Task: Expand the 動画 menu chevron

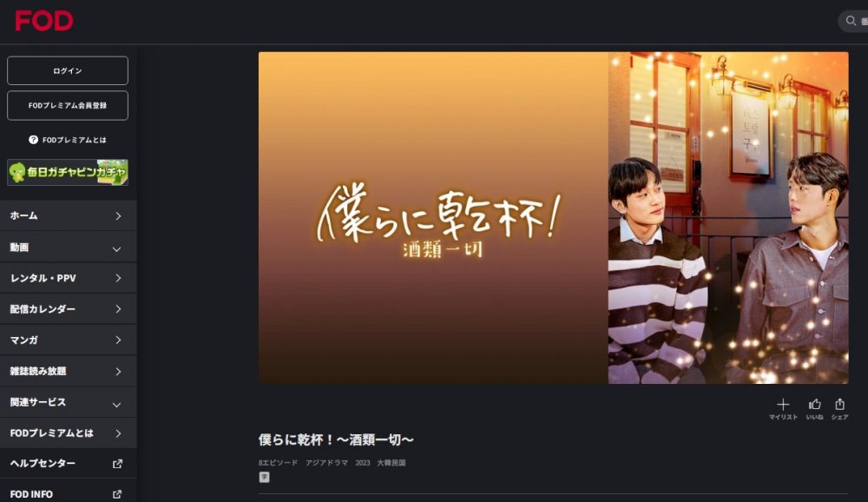Action: click(117, 249)
